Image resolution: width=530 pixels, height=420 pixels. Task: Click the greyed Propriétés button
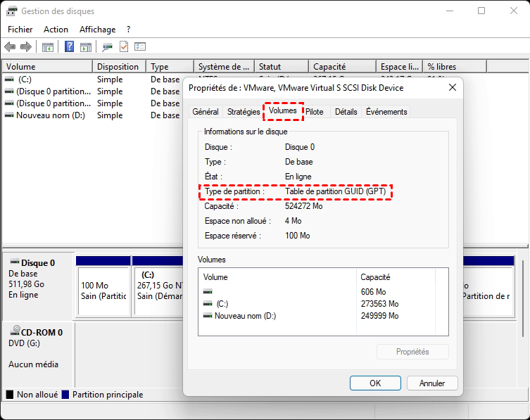coord(412,352)
